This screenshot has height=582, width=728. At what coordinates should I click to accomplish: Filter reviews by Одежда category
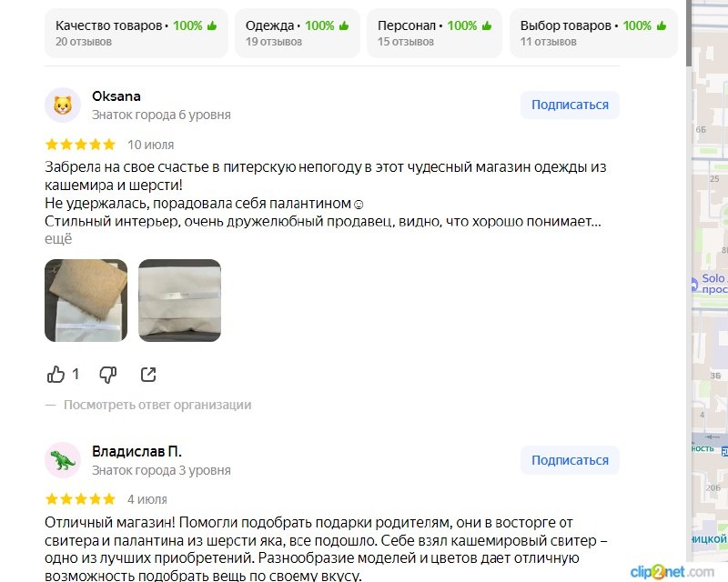[298, 33]
